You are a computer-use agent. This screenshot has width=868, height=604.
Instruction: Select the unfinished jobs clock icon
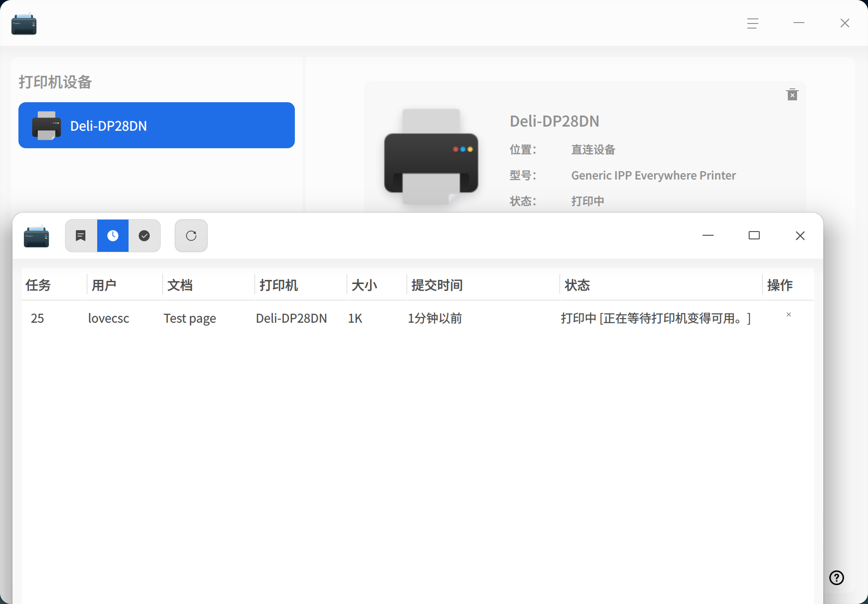click(x=113, y=236)
